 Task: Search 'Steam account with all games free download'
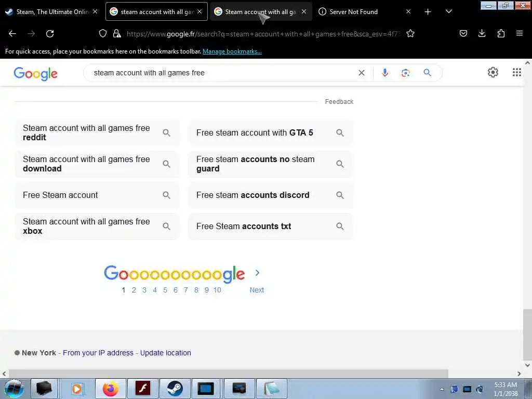(x=97, y=164)
